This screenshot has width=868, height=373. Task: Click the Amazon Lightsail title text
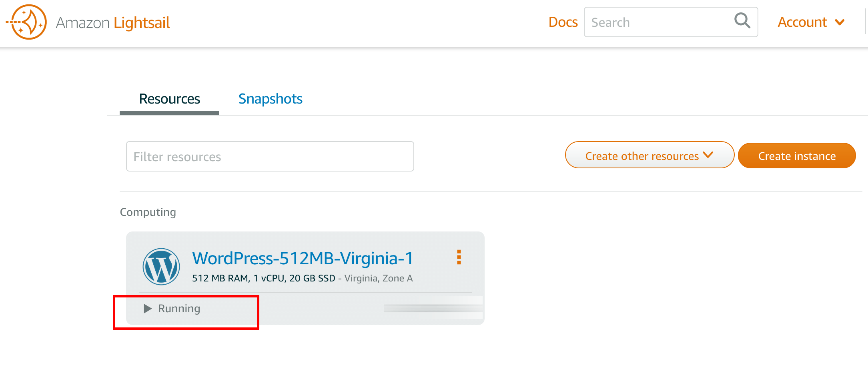113,23
